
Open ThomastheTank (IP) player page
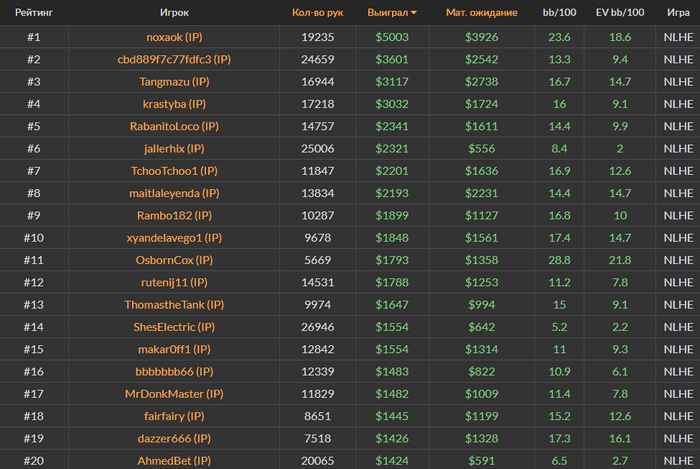pyautogui.click(x=174, y=305)
